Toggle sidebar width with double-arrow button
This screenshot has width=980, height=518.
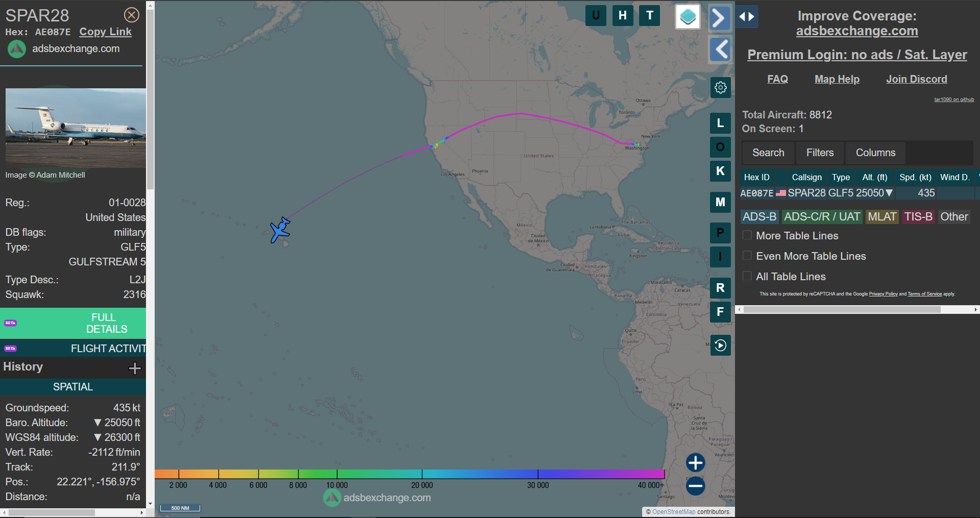[747, 17]
